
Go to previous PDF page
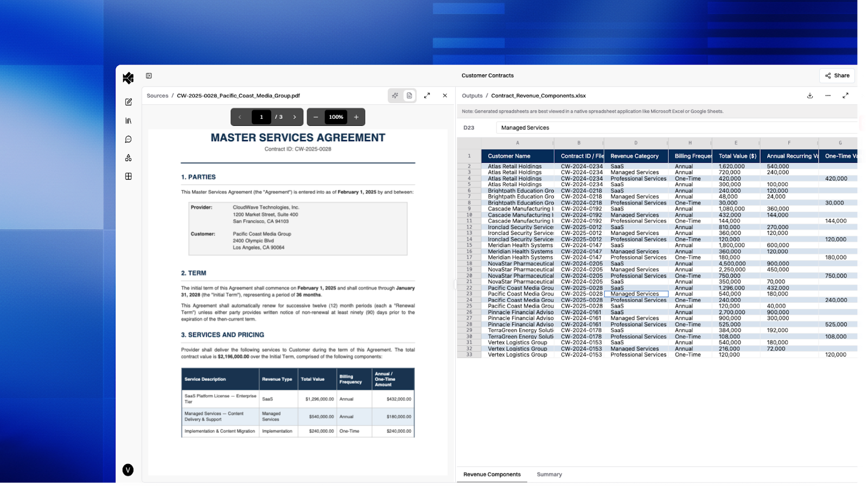pyautogui.click(x=240, y=117)
